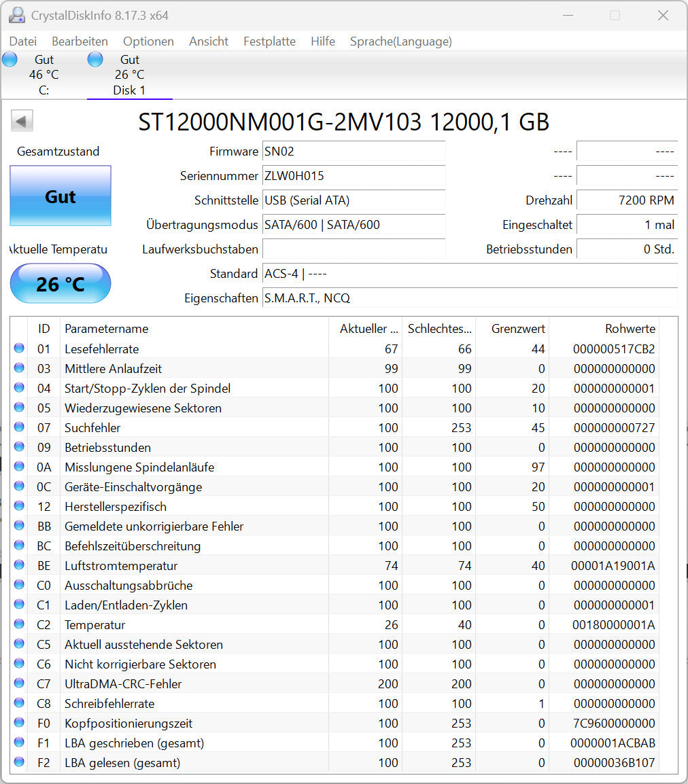Click the blue health dot beside Lesefehlerrate
The width and height of the screenshot is (688, 784).
pos(19,349)
